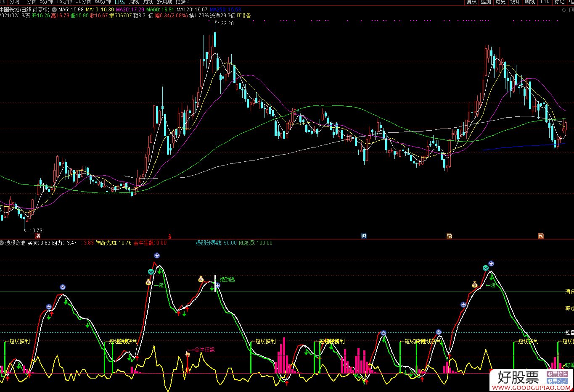Click the 强弱分界线: 50.00 label
The width and height of the screenshot is (574, 392).
[x=216, y=243]
